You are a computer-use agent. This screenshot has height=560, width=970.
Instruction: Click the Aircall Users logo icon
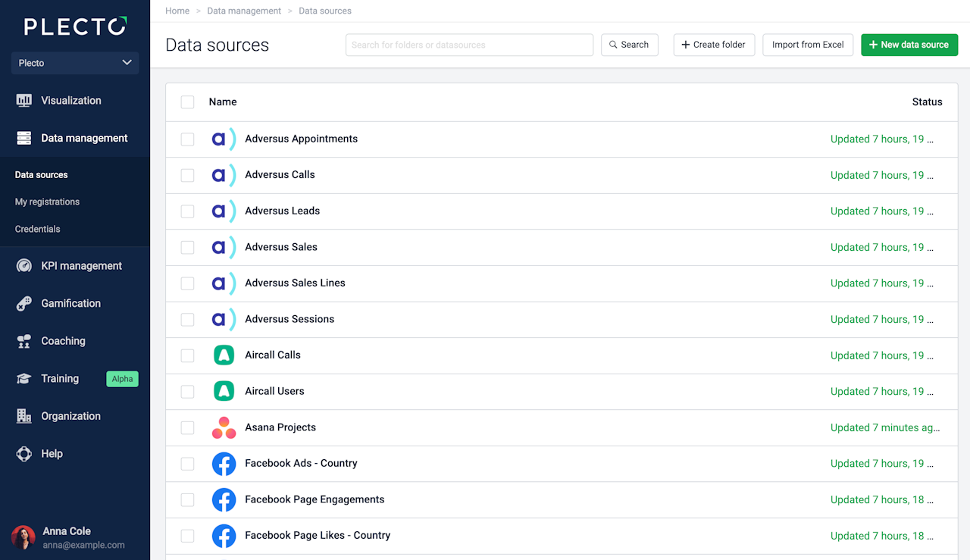click(224, 391)
